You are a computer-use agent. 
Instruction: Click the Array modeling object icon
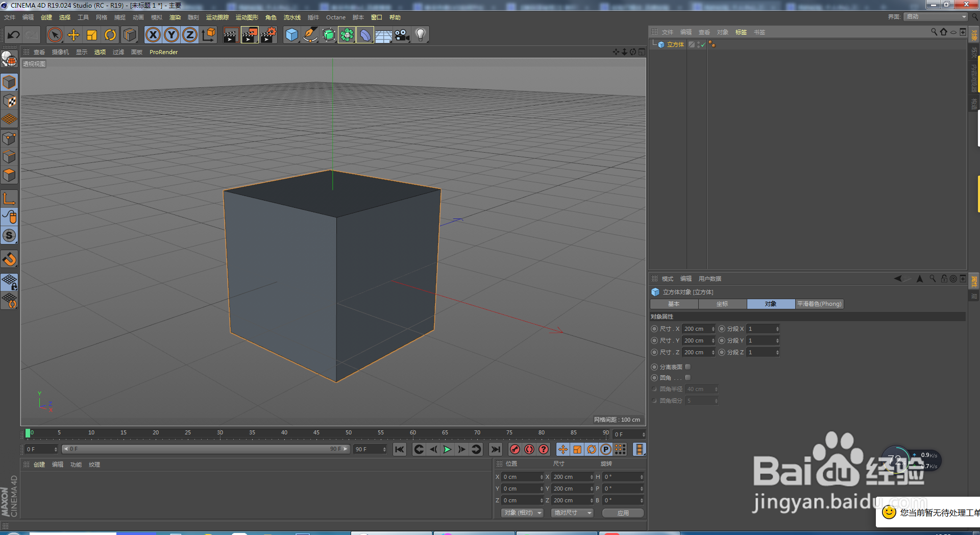pos(347,35)
